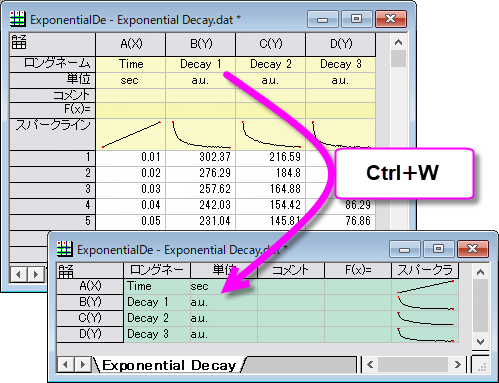The image size is (499, 383).
Task: Select the Time long name cell in back window
Action: 131,64
